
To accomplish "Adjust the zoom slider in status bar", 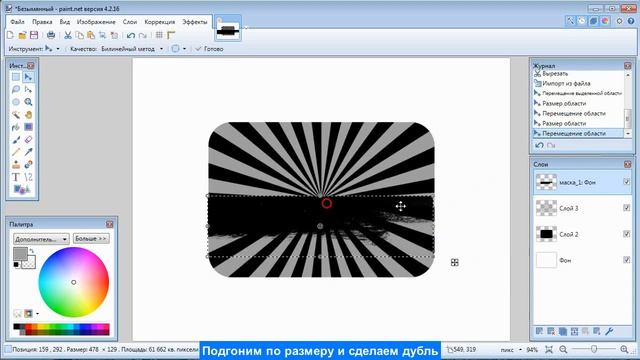I will click(594, 349).
